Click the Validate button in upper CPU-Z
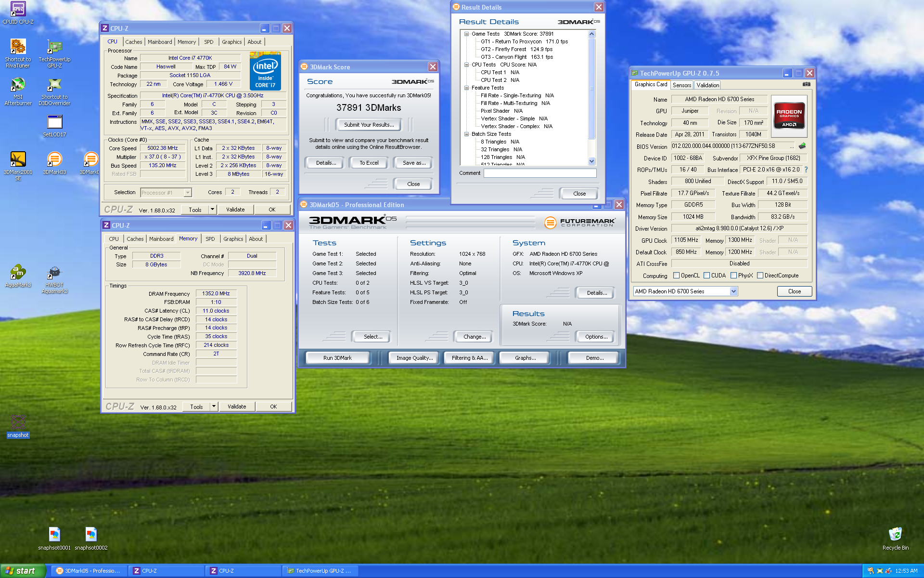This screenshot has height=578, width=924. 235,210
